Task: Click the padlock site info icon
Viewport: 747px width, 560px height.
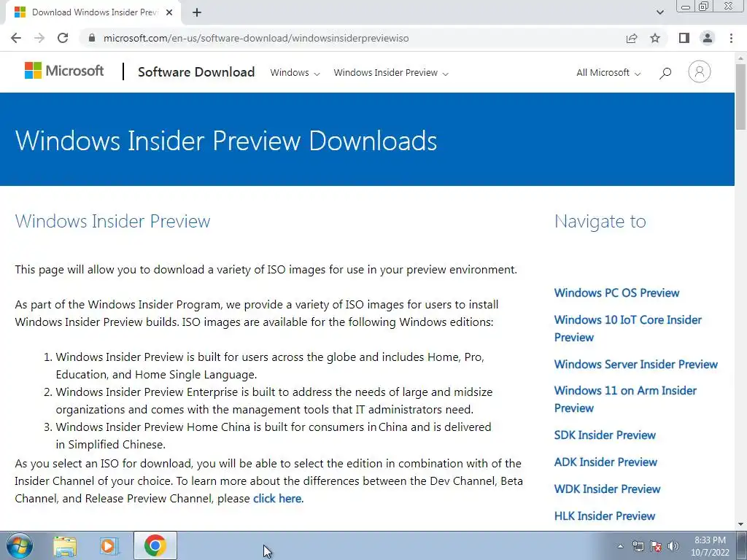Action: 93,38
